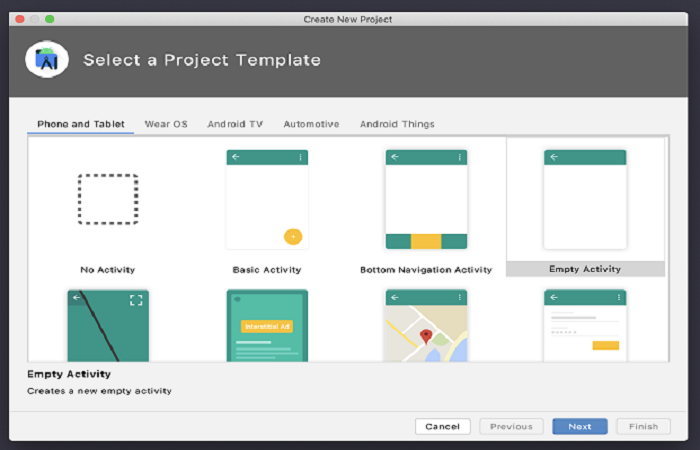Click the Cancel button

442,426
